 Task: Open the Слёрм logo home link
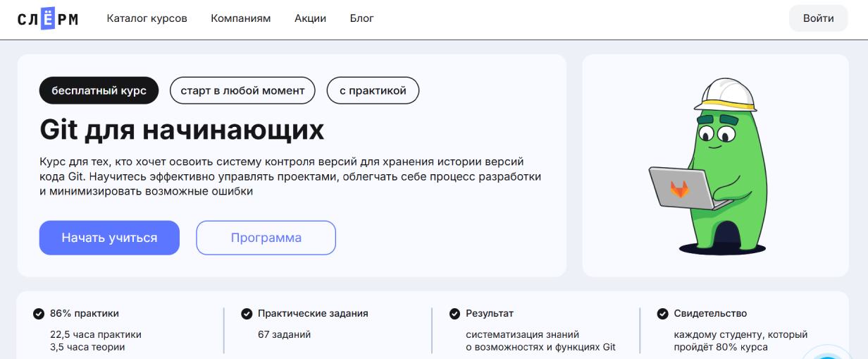(x=48, y=19)
